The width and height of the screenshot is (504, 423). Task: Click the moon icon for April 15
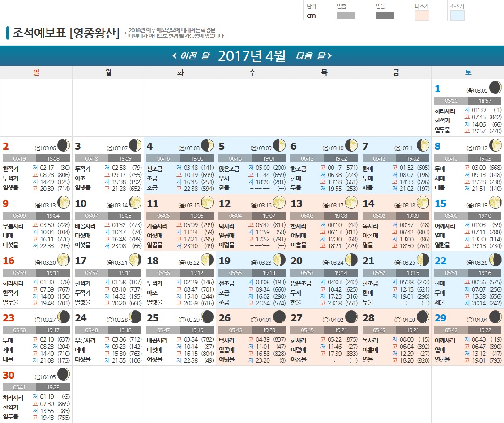click(495, 203)
